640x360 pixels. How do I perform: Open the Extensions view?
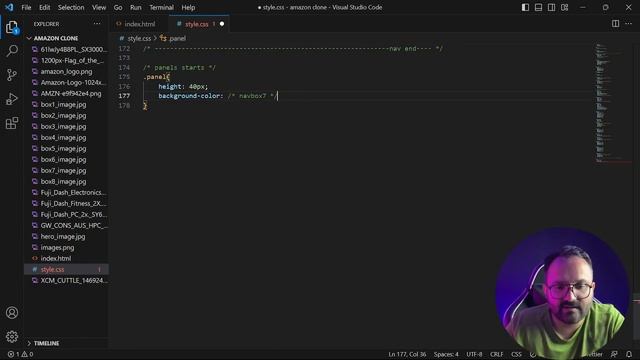click(x=12, y=123)
